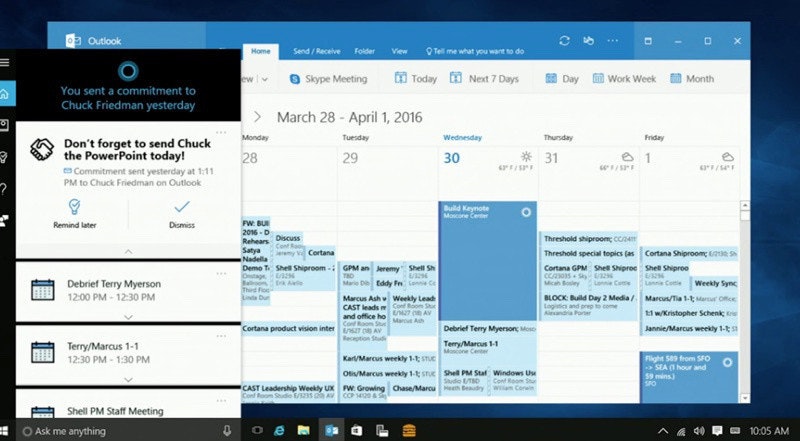The width and height of the screenshot is (800, 441).
Task: Open Cortana Help question mark icon
Action: [x=4, y=189]
